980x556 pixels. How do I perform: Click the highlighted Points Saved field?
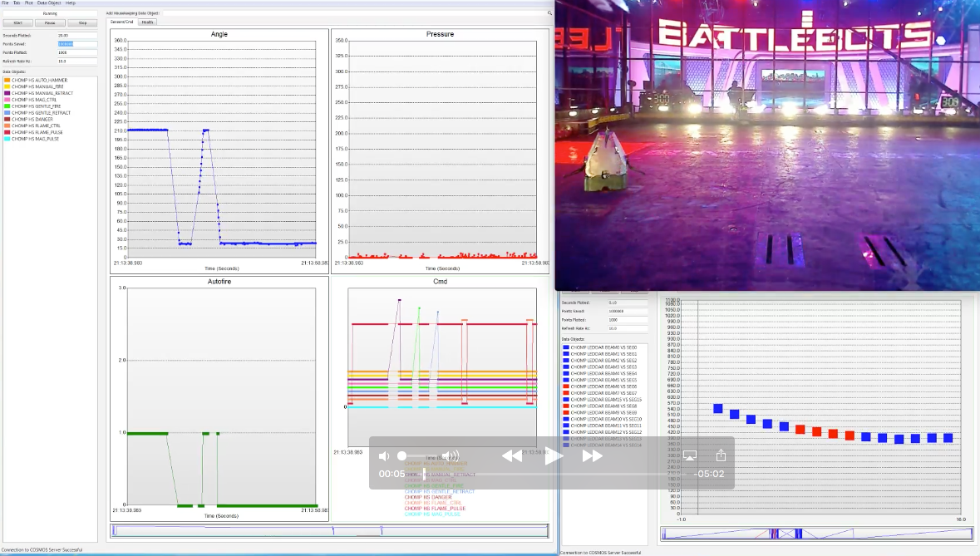pos(76,44)
